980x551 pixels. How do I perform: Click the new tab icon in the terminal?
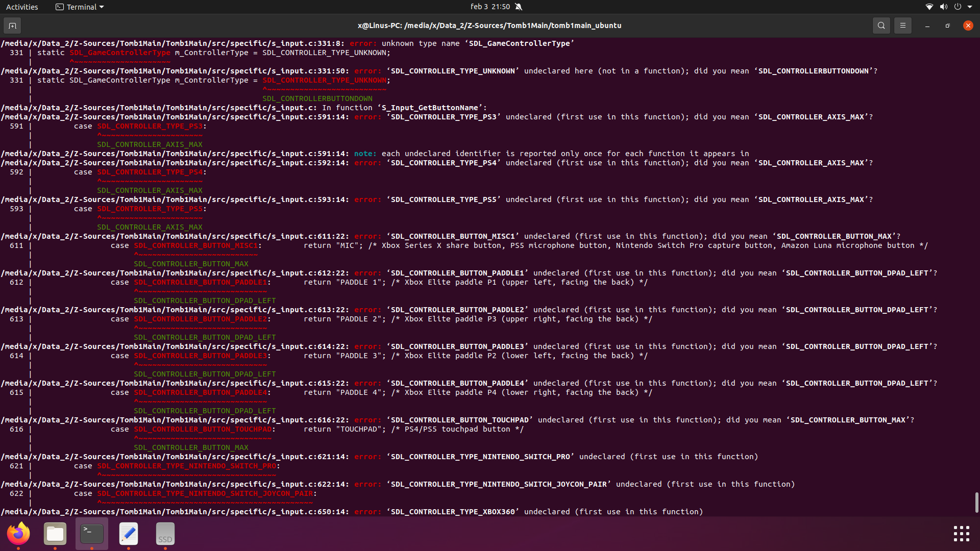coord(12,26)
